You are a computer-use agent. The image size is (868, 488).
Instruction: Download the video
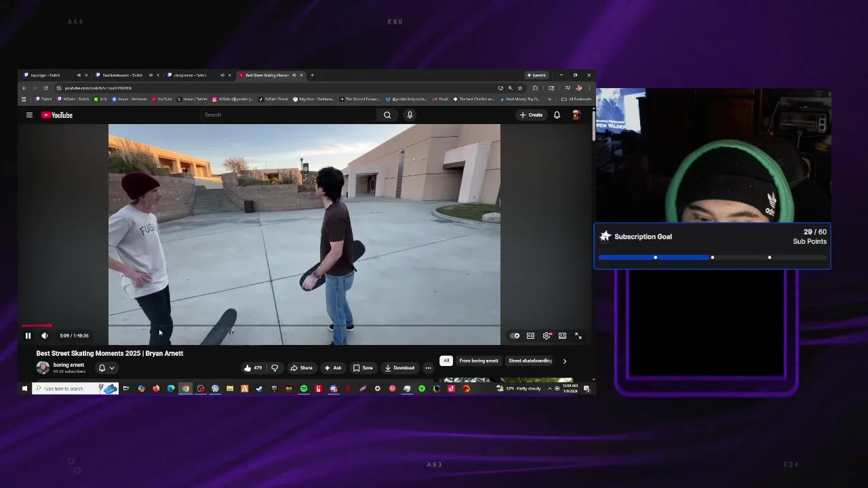tap(399, 368)
